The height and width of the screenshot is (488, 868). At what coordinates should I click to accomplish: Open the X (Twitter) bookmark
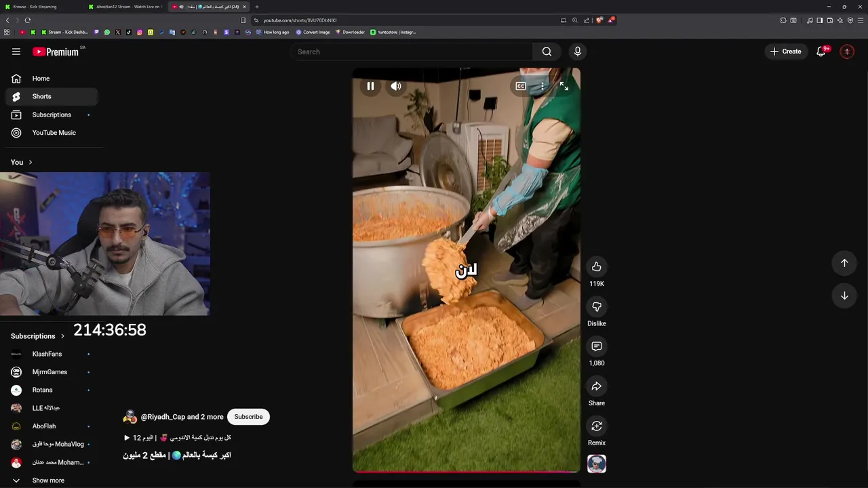coord(117,32)
